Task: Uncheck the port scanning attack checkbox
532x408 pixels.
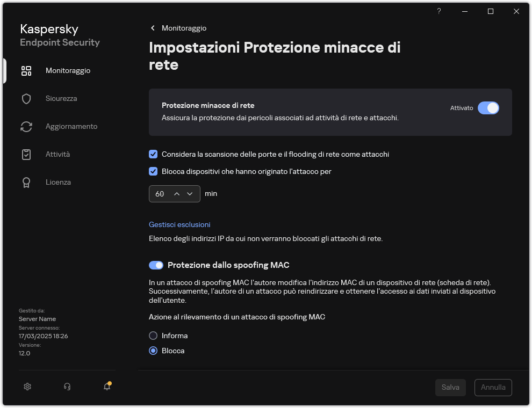Action: coord(153,154)
